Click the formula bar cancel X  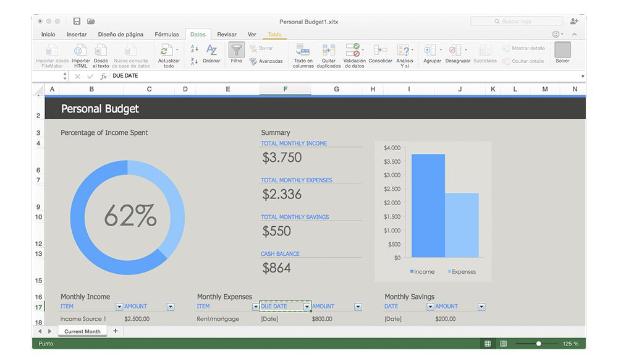pos(77,76)
